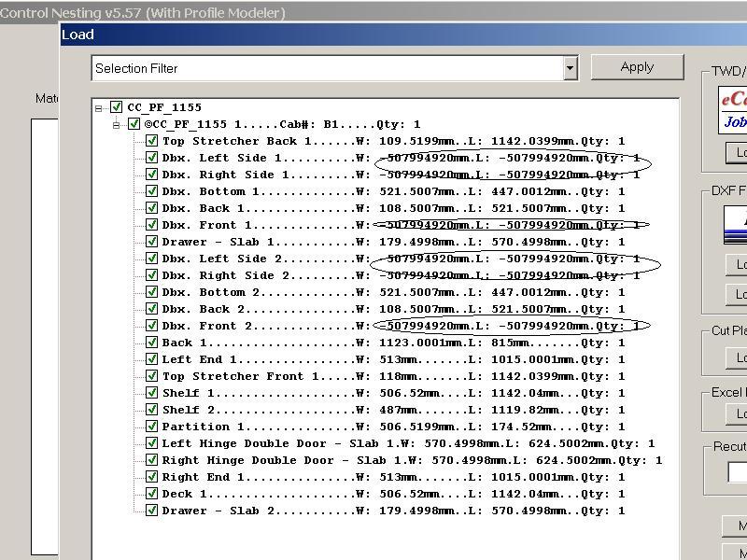Toggle Shelf 1 checkbox
Screen dimensions: 747x560
click(x=151, y=393)
